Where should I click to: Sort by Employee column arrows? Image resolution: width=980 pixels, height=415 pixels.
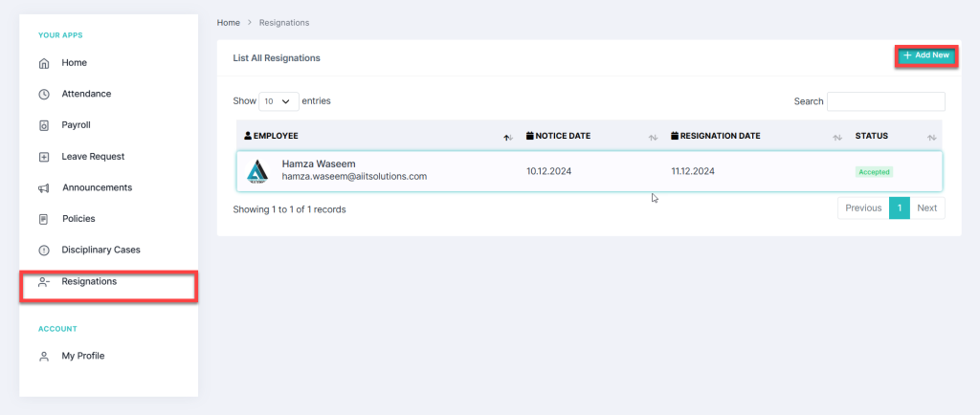pos(508,137)
